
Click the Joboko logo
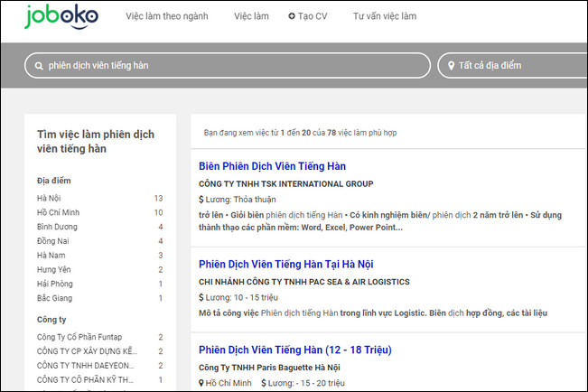coord(62,18)
